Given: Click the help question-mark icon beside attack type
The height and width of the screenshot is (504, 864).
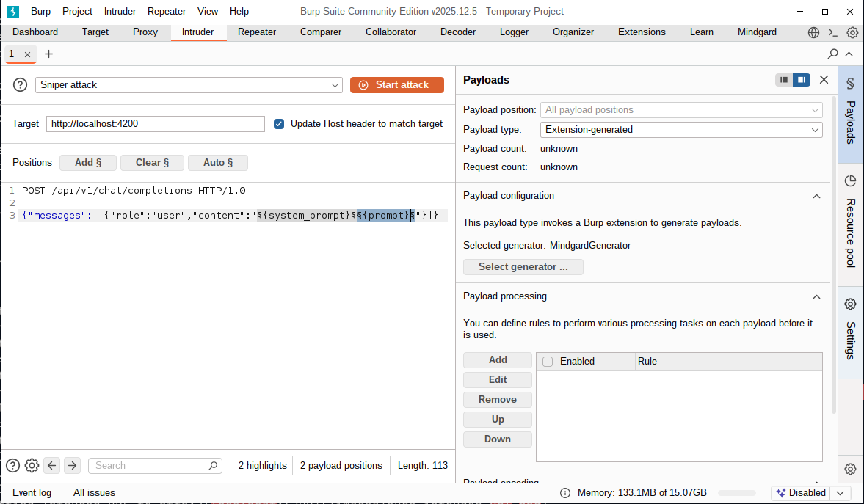Looking at the screenshot, I should tap(19, 84).
